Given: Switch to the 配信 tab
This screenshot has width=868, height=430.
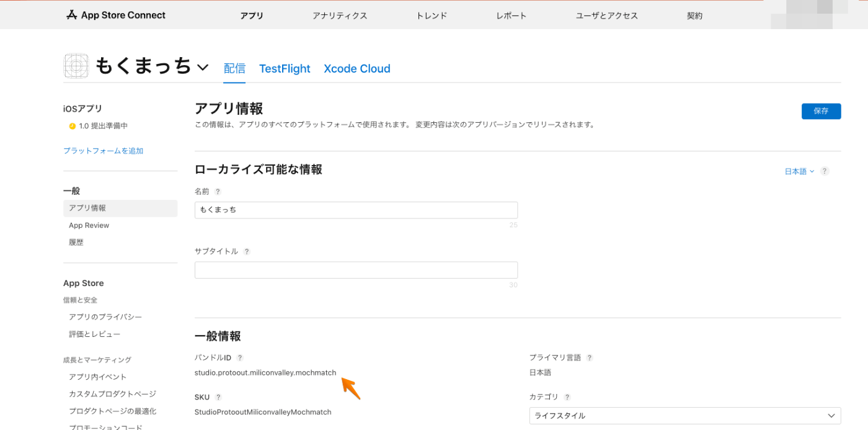Looking at the screenshot, I should (x=234, y=69).
